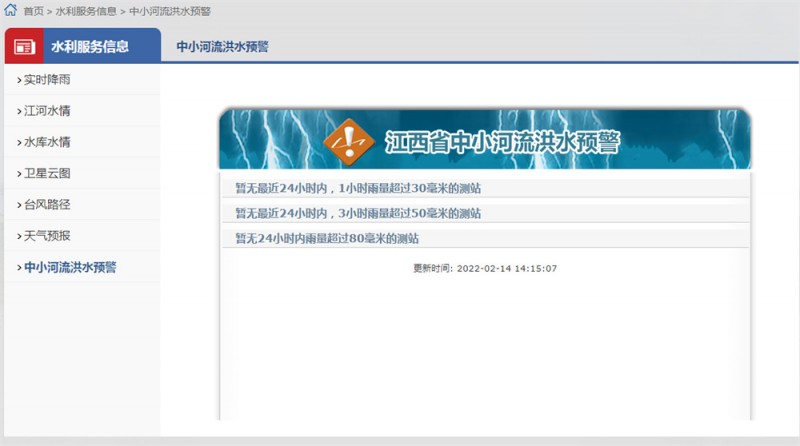
Task: Click the home icon in breadcrumb
Action: (11, 10)
